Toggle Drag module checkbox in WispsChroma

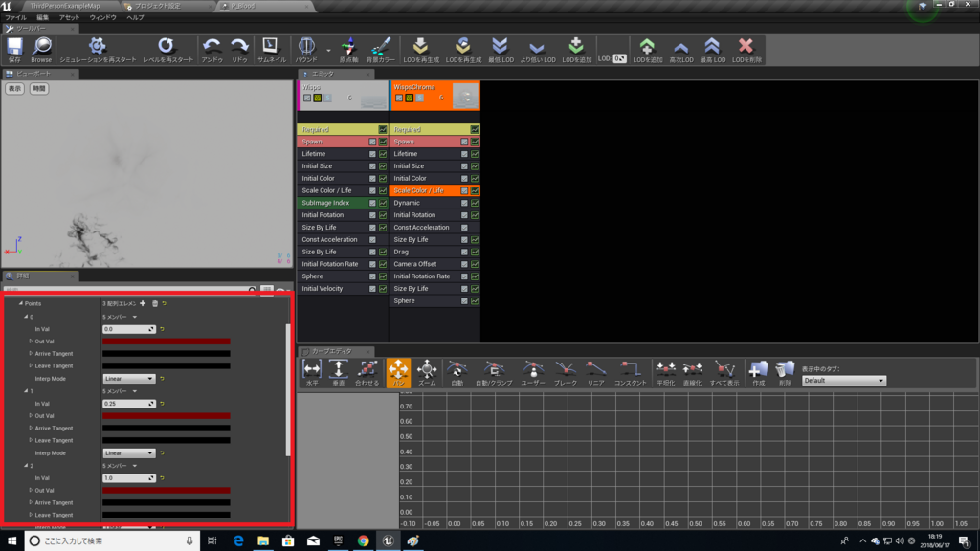click(464, 252)
